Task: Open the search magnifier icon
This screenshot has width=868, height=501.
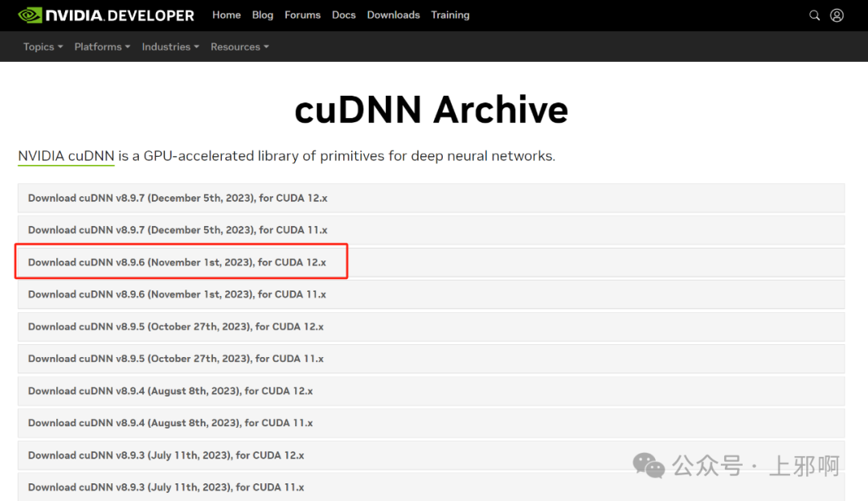Action: (x=814, y=15)
